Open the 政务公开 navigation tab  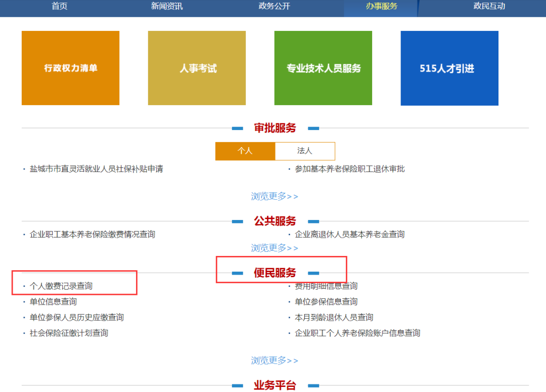[x=275, y=6]
